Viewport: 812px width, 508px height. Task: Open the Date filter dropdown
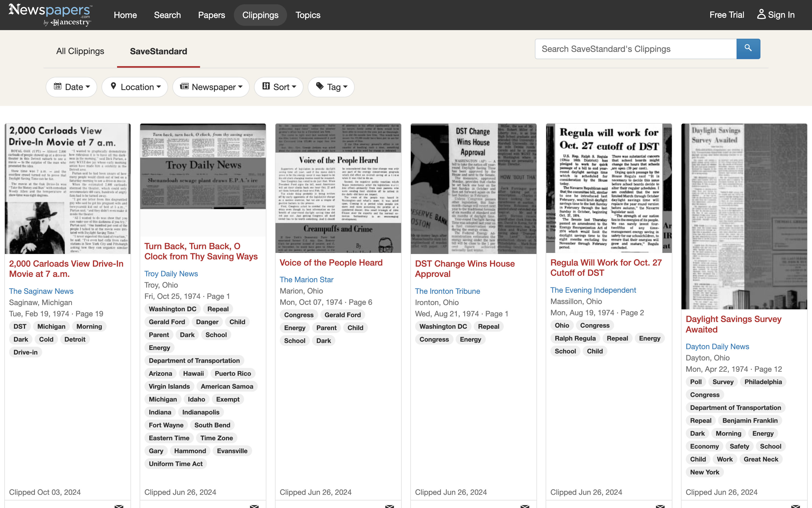[71, 87]
